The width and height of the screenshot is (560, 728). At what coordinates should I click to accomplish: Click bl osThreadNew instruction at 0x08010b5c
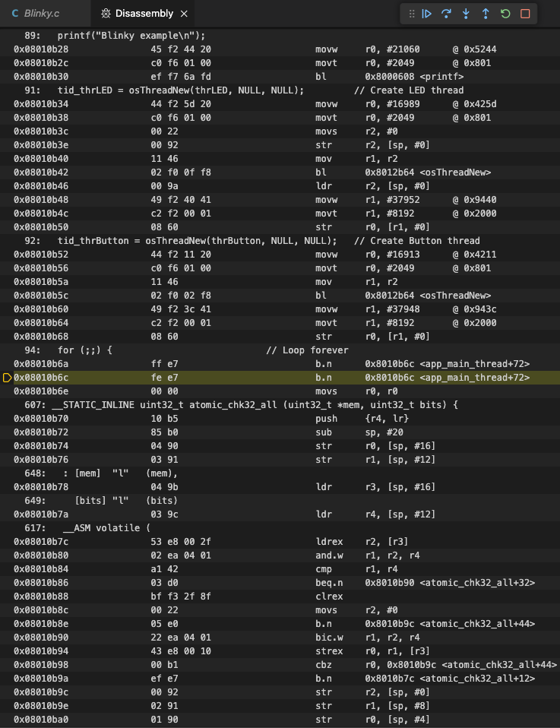[280, 296]
